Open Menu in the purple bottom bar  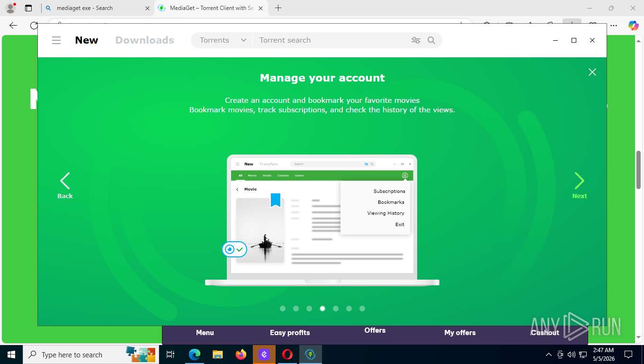(x=205, y=333)
